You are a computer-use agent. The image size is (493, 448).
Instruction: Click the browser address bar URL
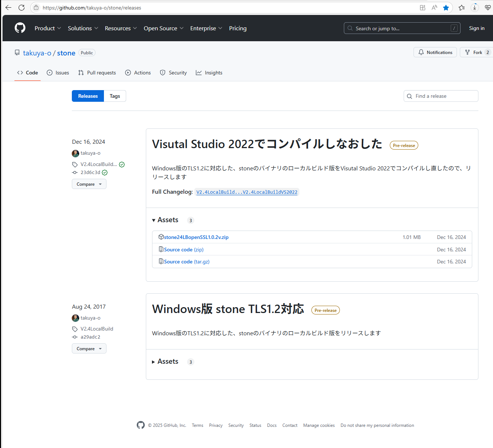(x=92, y=8)
